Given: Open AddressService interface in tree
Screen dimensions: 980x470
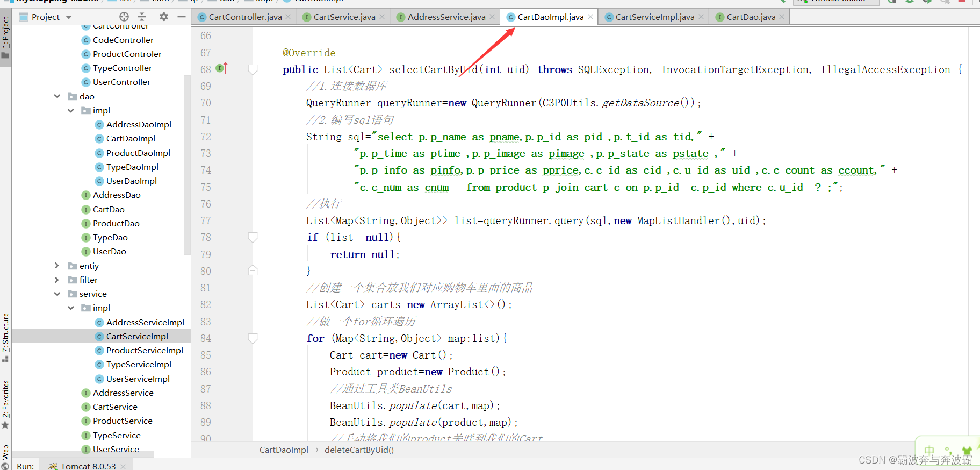Looking at the screenshot, I should 123,393.
